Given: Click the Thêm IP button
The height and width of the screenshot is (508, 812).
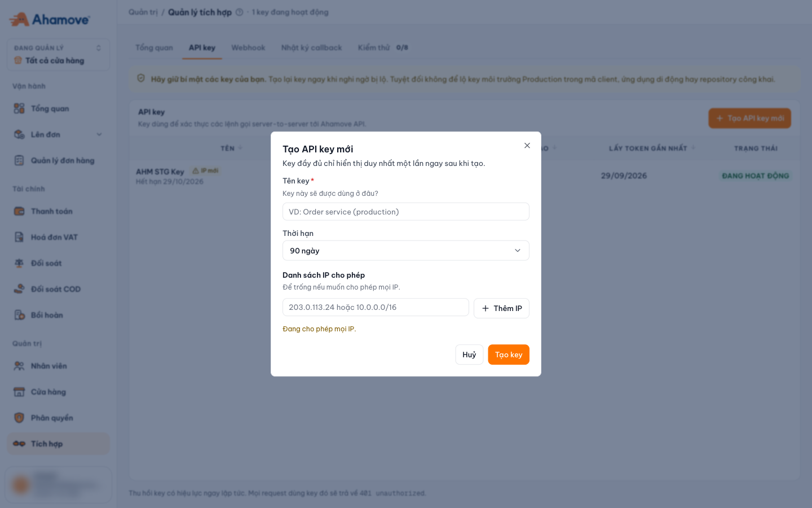Looking at the screenshot, I should point(501,308).
